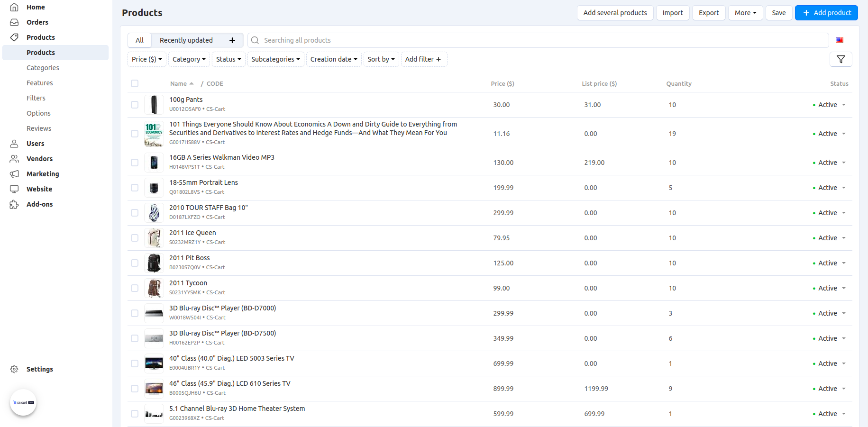Click the 899.99 price value
The image size is (868, 427).
503,389
